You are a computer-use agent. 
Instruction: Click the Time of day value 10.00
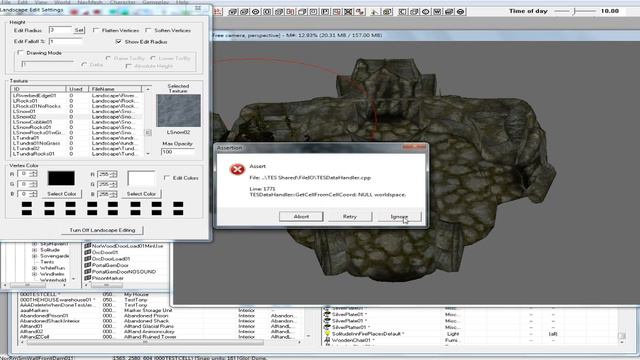(609, 11)
